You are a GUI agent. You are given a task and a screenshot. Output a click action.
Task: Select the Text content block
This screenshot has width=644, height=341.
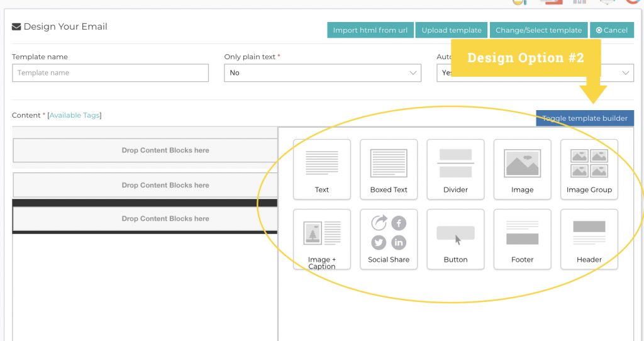point(322,169)
